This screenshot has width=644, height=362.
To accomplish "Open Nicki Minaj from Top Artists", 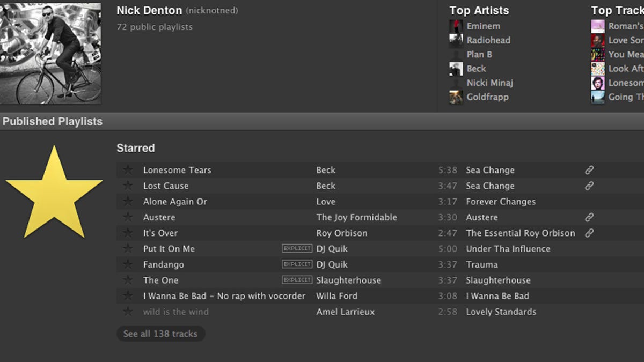I will click(x=489, y=83).
